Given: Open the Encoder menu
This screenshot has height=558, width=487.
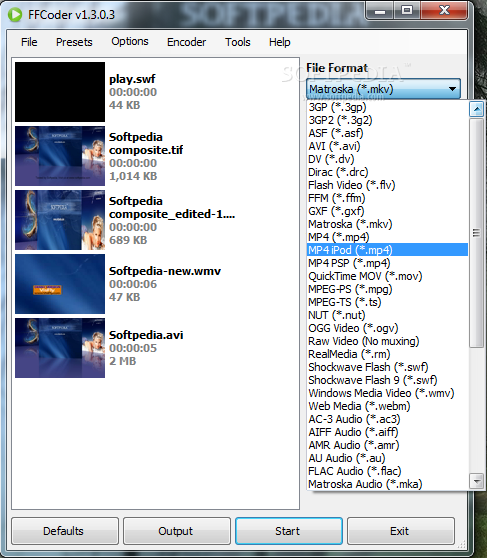Looking at the screenshot, I should click(187, 42).
